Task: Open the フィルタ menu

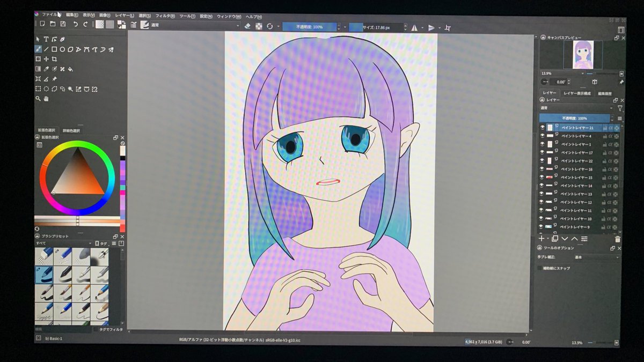Action: point(165,16)
